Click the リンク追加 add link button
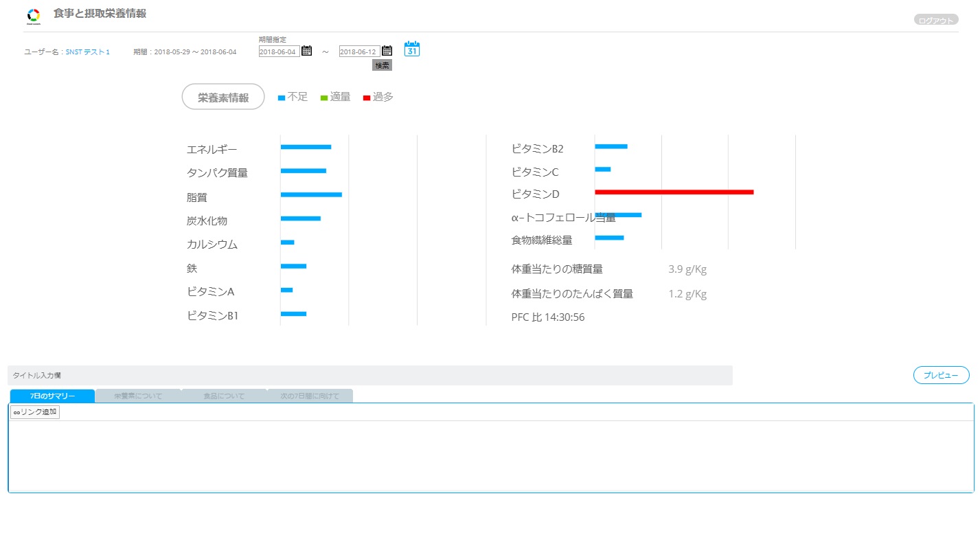Viewport: 980px width, 553px height. coord(35,412)
